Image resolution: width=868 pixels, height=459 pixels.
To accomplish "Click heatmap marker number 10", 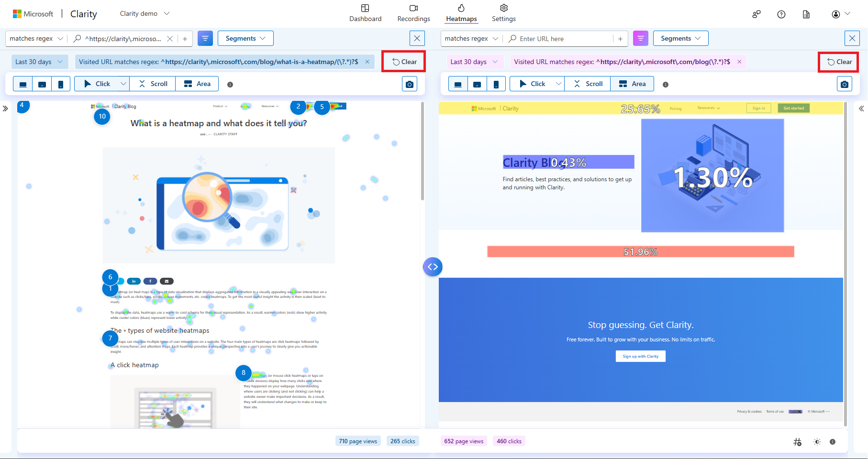I will tap(102, 116).
